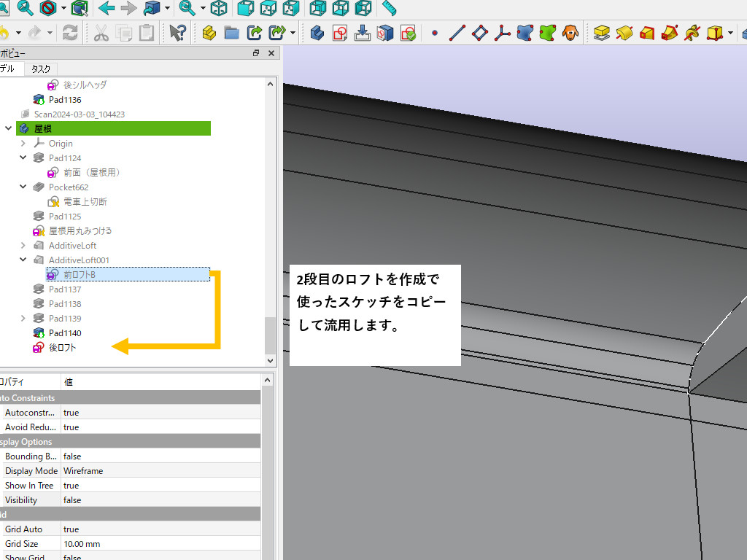Viewport: 747px width, 560px height.
Task: Open Display Mode Wireframe dropdown
Action: (160, 471)
